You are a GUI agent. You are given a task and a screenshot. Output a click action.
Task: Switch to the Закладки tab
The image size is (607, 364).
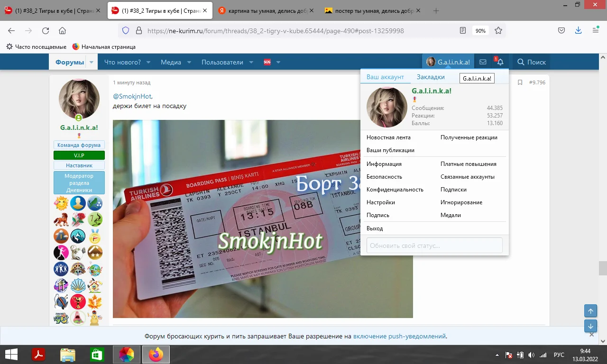[431, 77]
